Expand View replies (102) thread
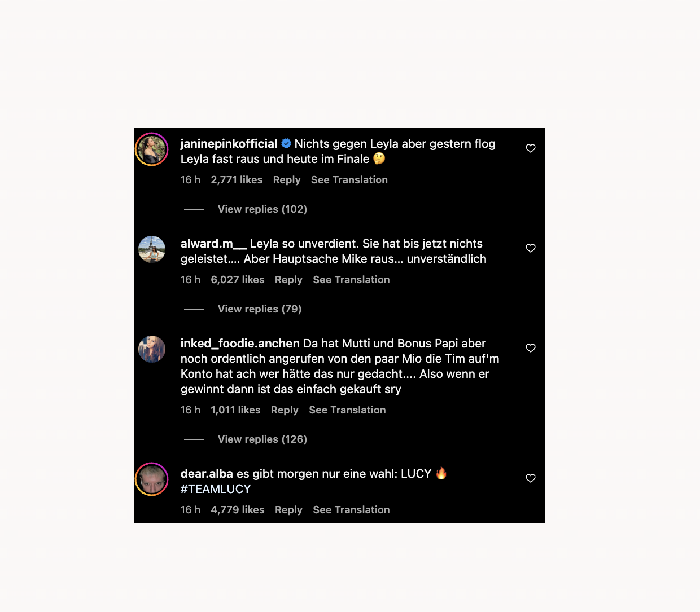This screenshot has height=612, width=700. [x=262, y=209]
